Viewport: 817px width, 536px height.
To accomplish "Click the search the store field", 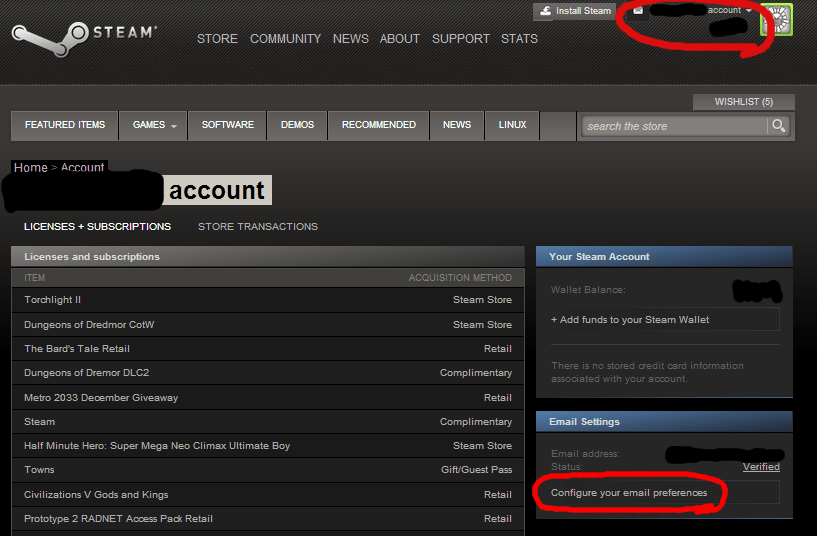I will click(x=675, y=126).
